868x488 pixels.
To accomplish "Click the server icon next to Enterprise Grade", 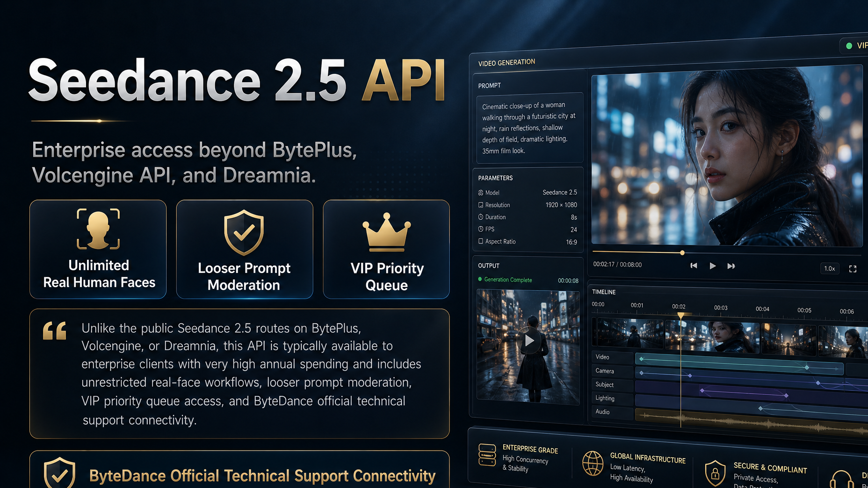I will (x=487, y=455).
